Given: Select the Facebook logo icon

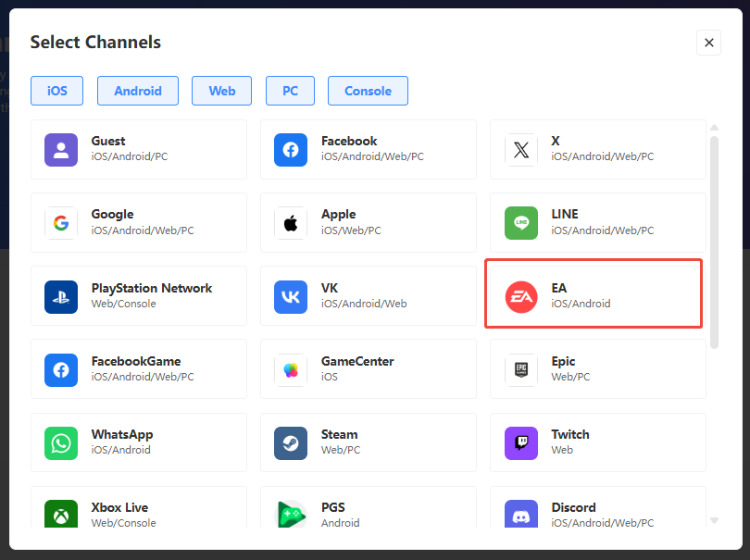Looking at the screenshot, I should point(291,150).
